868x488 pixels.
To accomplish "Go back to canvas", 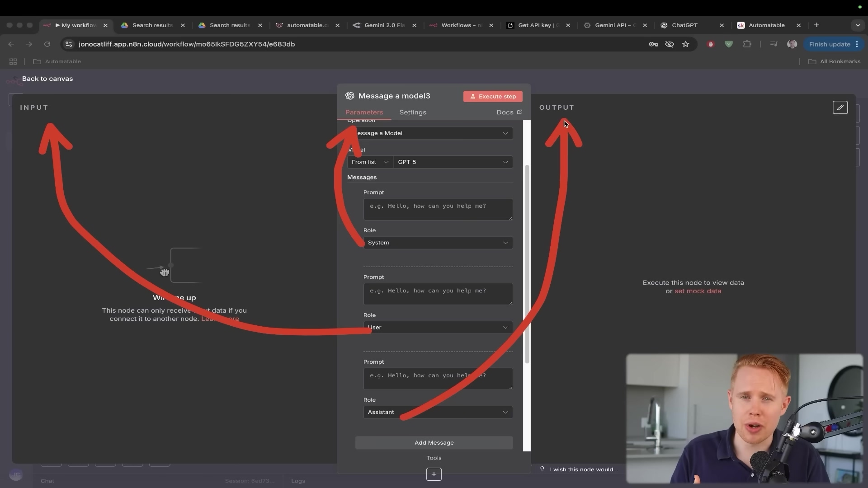I will point(47,79).
